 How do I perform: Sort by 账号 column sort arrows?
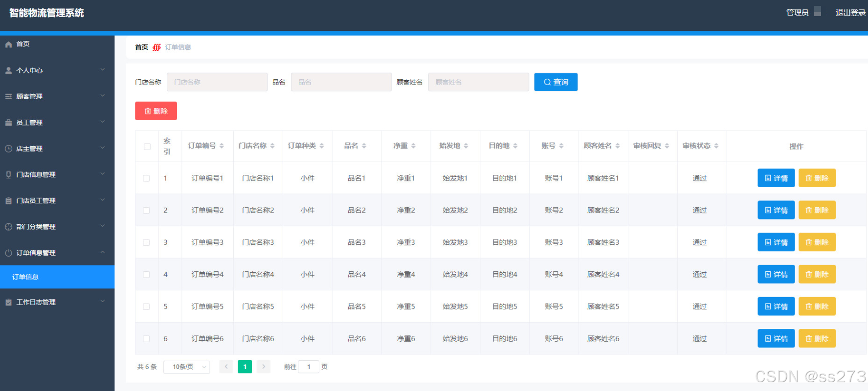(561, 146)
